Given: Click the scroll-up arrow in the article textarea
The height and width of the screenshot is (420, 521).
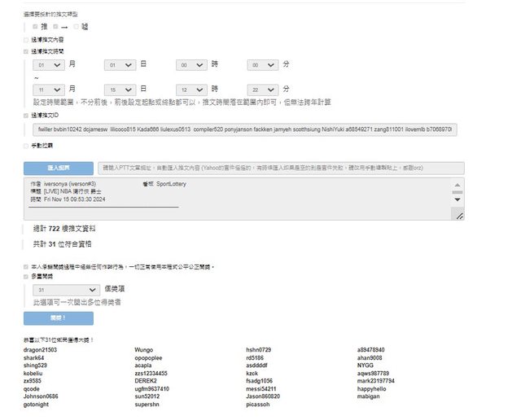Looking at the screenshot, I should (x=457, y=186).
